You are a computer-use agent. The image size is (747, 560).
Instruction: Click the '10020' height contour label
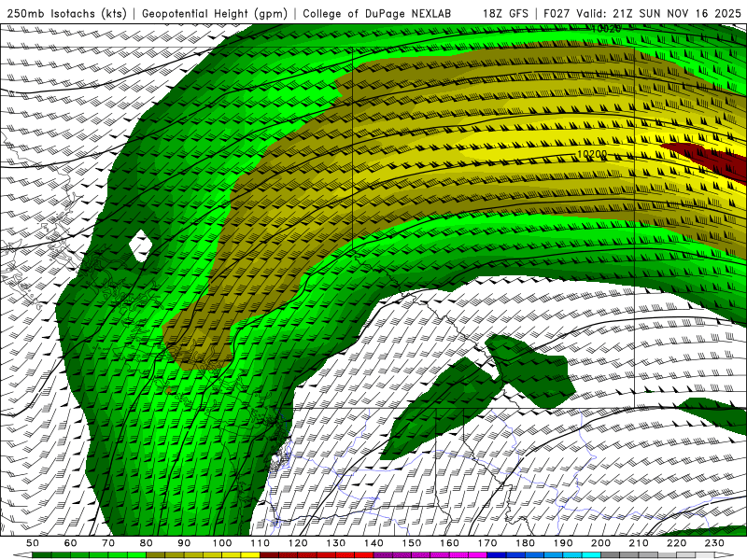point(606,29)
